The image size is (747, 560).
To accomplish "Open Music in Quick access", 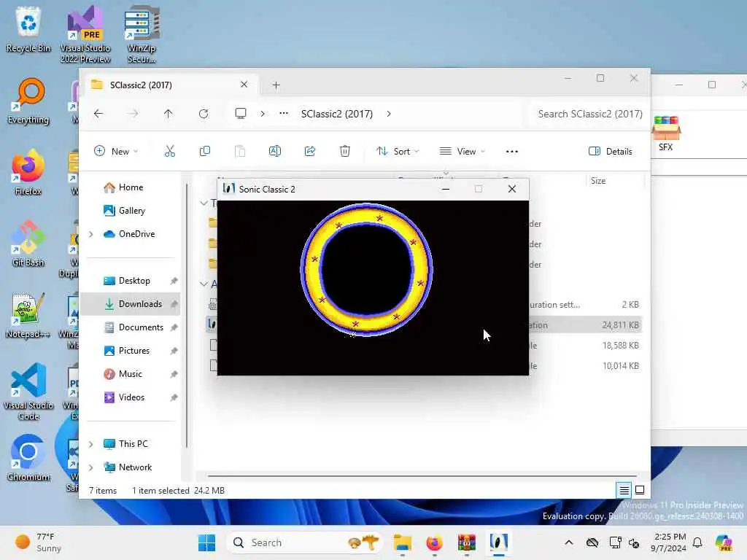I will [x=132, y=374].
